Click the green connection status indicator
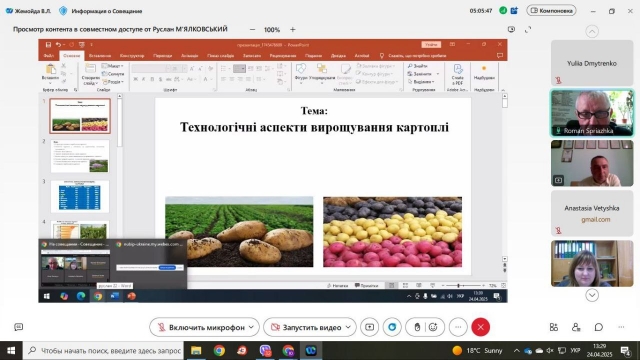The height and width of the screenshot is (360, 640). click(503, 11)
